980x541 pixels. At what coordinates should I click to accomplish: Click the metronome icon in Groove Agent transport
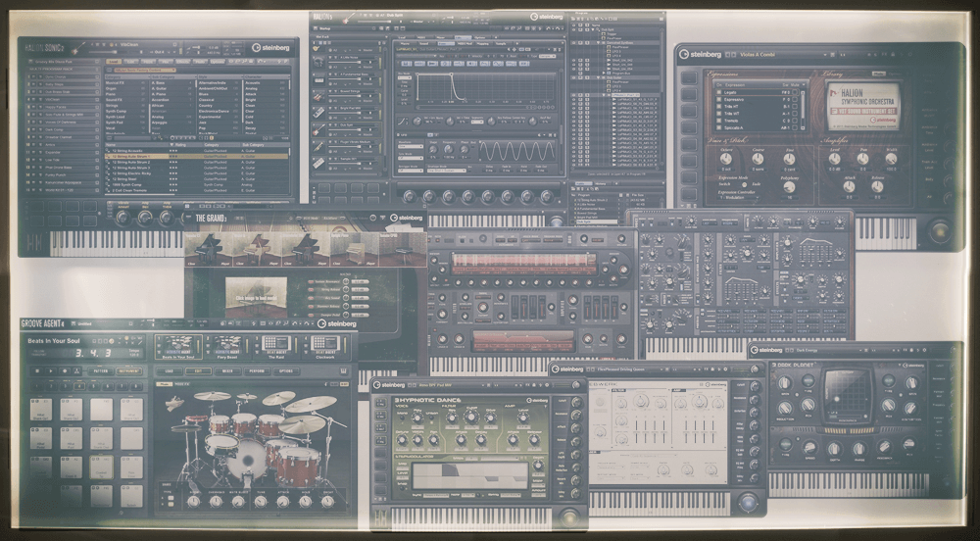[x=76, y=371]
